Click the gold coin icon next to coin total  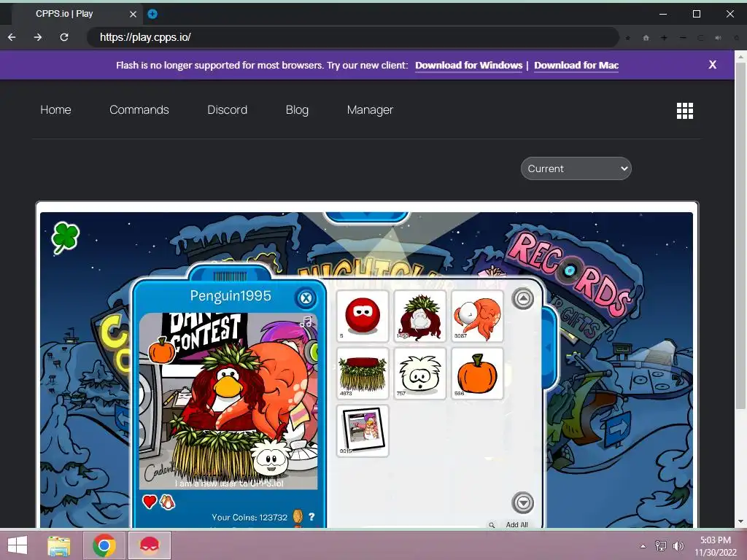pos(298,517)
